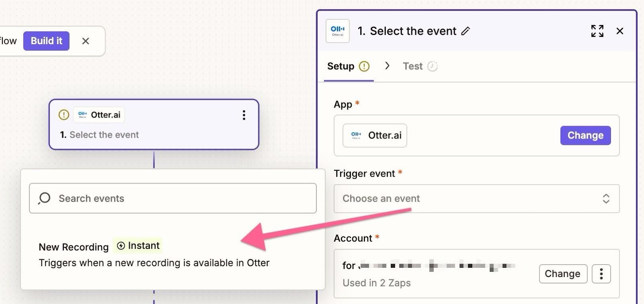Click the Otter.ai app chip in App field
Screen dimensions: 644x304
click(x=375, y=135)
